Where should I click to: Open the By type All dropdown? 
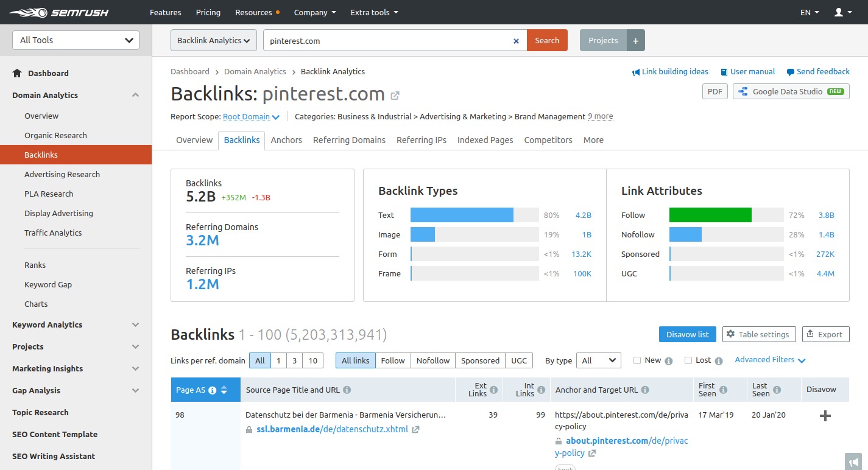pyautogui.click(x=599, y=360)
